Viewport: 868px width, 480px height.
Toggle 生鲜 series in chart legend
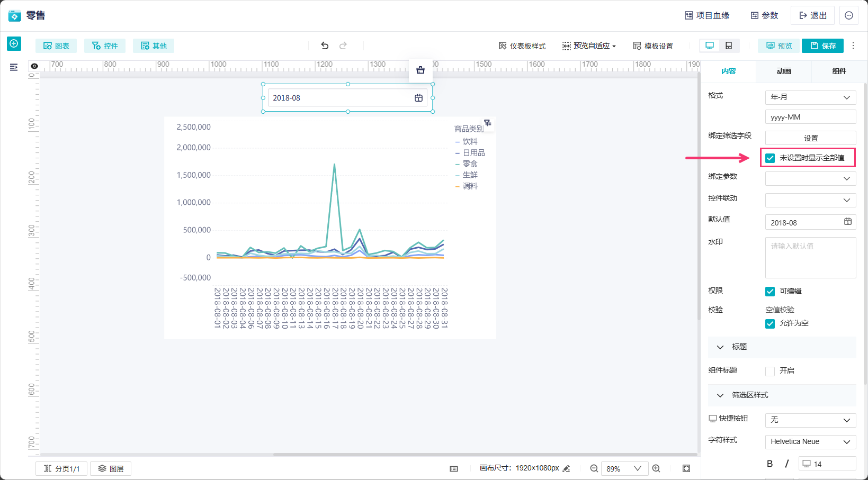467,175
